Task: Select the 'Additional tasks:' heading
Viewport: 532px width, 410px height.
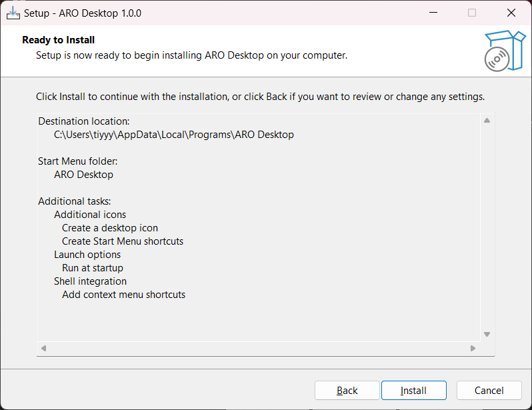Action: tap(74, 201)
